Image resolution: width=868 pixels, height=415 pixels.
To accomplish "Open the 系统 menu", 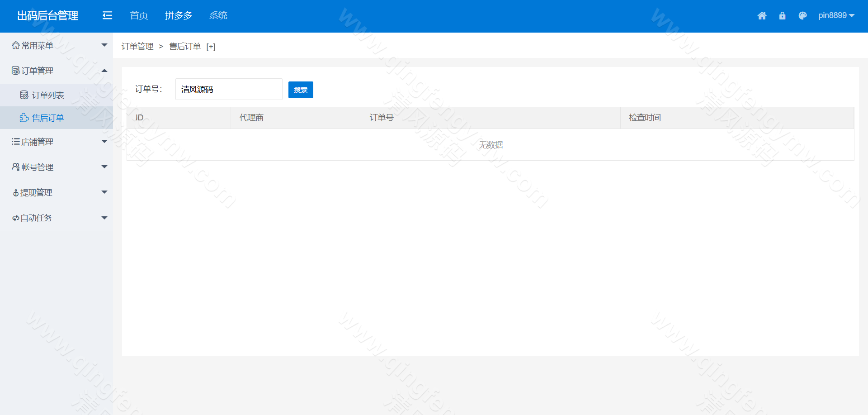I will point(218,15).
